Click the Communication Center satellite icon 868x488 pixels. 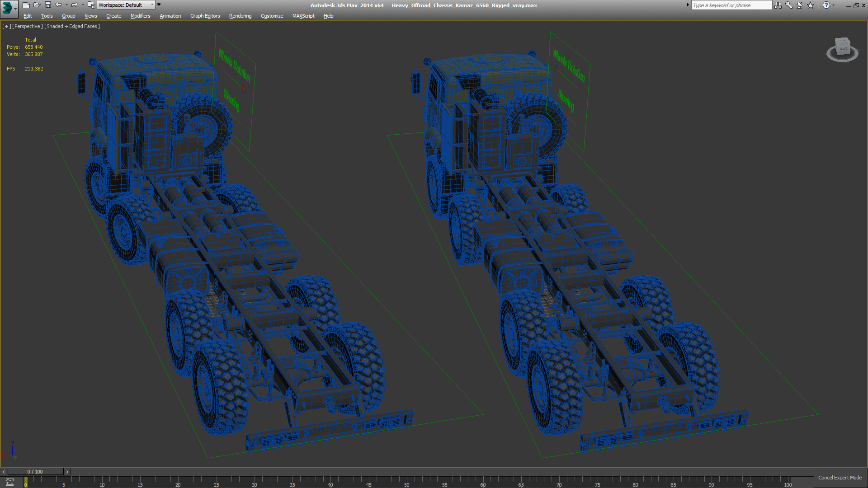coord(800,5)
